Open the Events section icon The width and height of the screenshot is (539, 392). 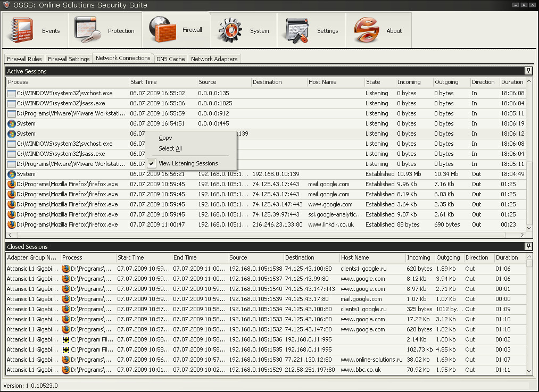click(21, 30)
